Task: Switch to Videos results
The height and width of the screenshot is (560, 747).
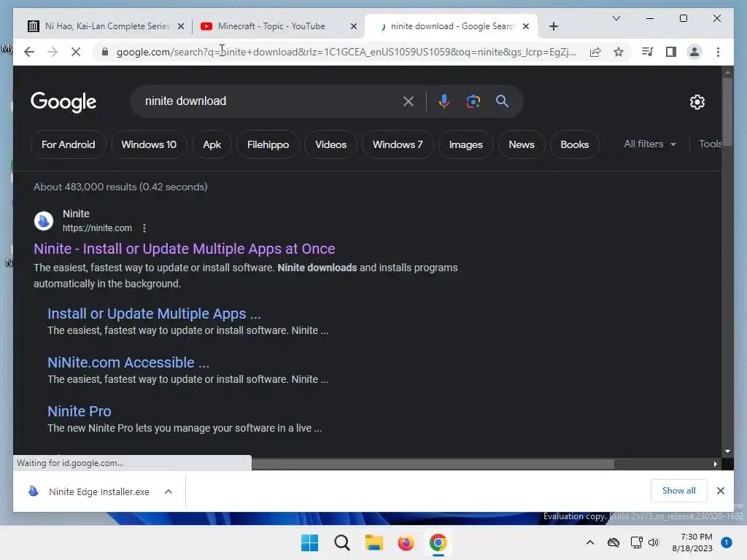Action: pyautogui.click(x=330, y=145)
